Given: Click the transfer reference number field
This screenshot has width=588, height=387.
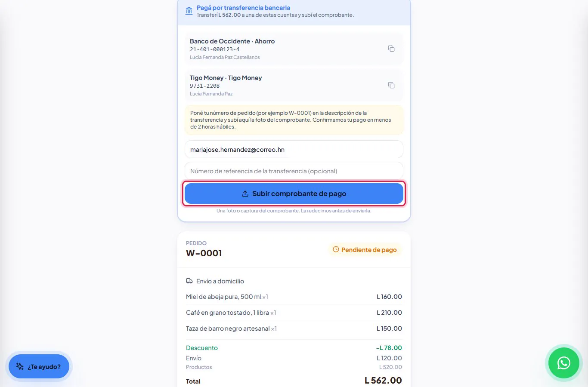Looking at the screenshot, I should point(294,171).
